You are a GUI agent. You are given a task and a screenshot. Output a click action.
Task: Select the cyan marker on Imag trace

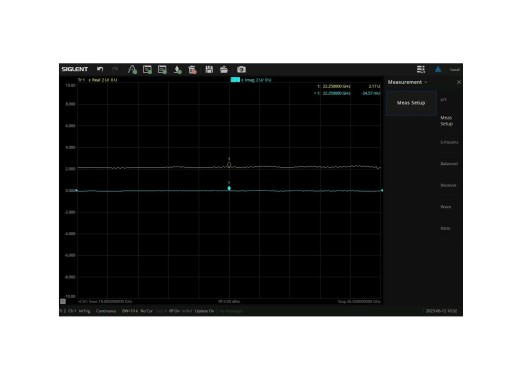pos(229,188)
